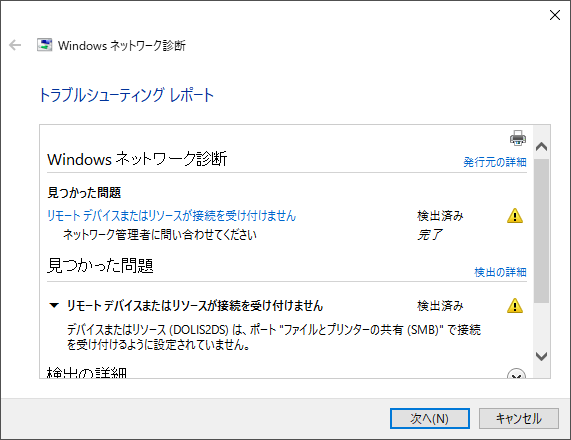Click the Windows network diagnostics title icon

pos(44,45)
